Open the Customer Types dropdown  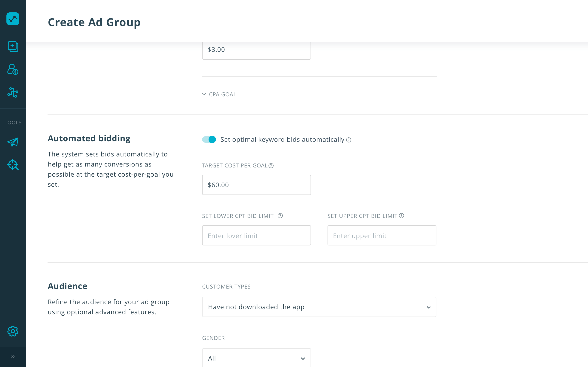[x=319, y=307]
